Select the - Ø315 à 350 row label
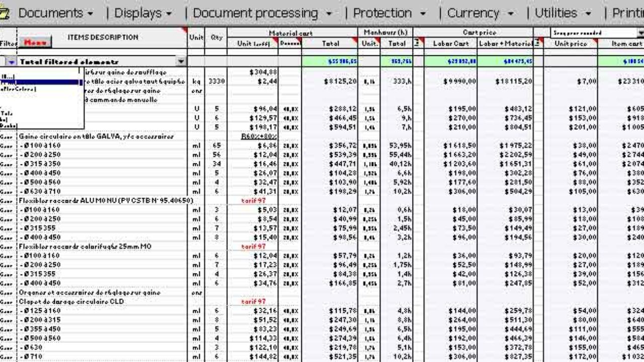The height and width of the screenshot is (362, 644). [40, 164]
